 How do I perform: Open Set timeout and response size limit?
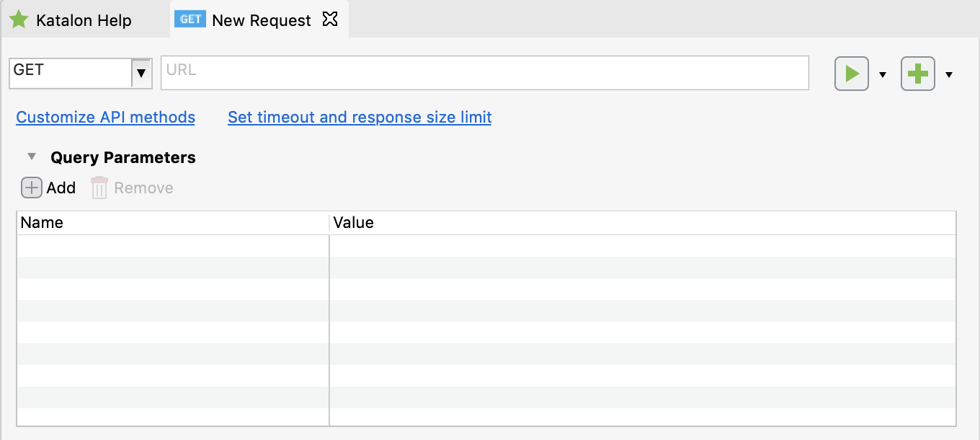tap(360, 117)
